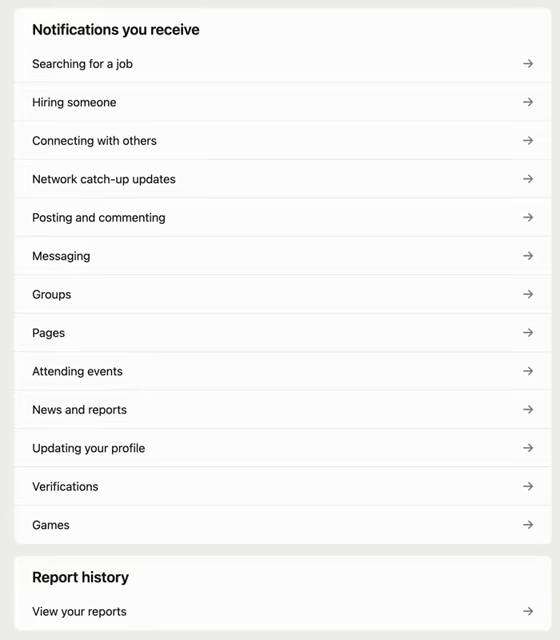The width and height of the screenshot is (560, 640).
Task: Click the arrow icon beside Searching for a job
Action: [528, 64]
